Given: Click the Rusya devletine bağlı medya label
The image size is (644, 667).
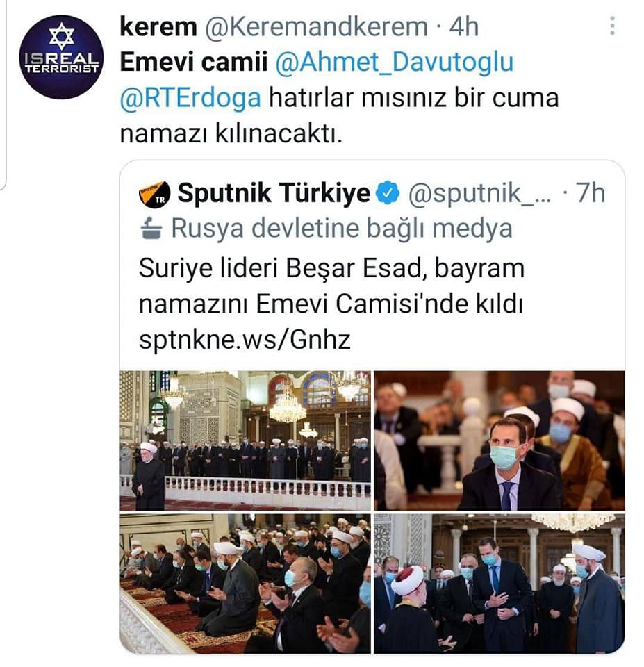Looking at the screenshot, I should coord(342,229).
